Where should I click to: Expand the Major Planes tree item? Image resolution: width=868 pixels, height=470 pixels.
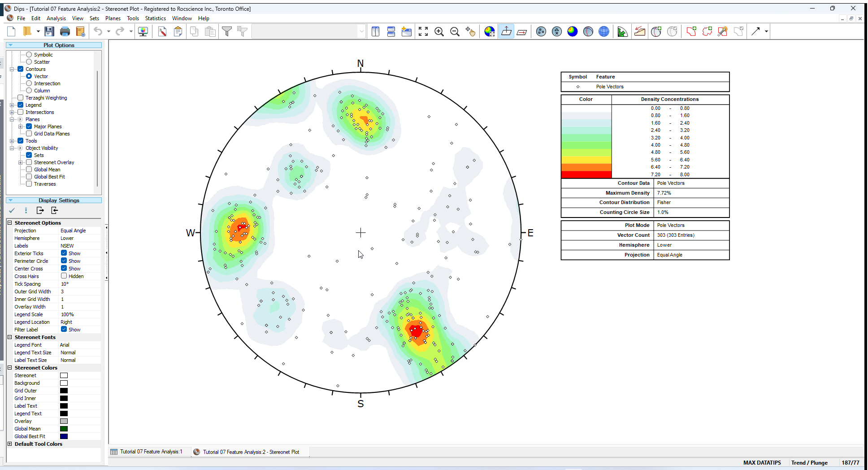click(21, 126)
